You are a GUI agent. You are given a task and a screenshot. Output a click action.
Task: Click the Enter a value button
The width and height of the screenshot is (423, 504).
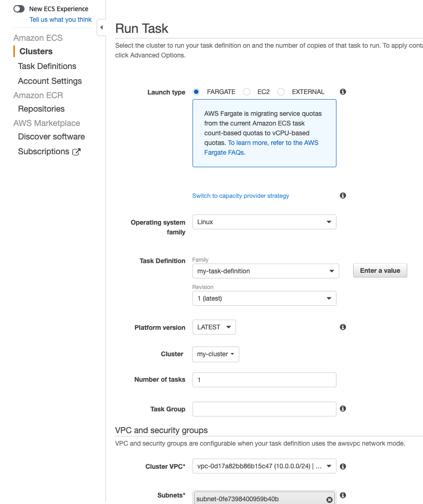(380, 271)
